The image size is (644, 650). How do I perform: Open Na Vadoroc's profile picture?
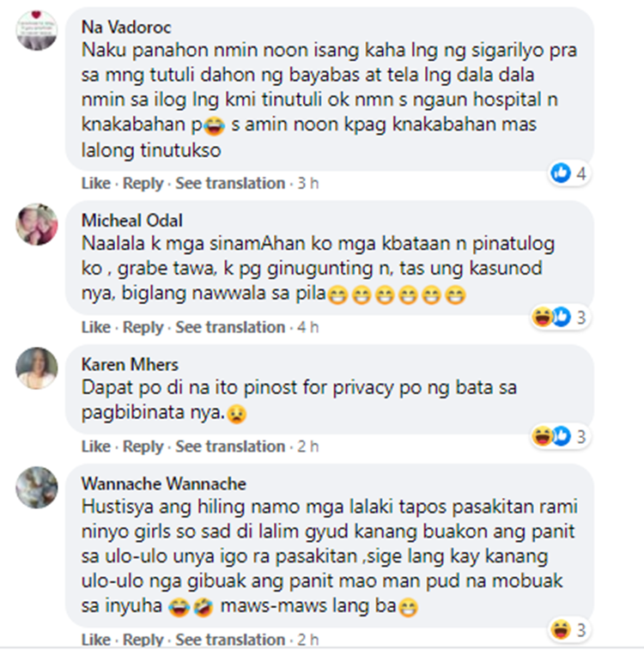coord(37,30)
